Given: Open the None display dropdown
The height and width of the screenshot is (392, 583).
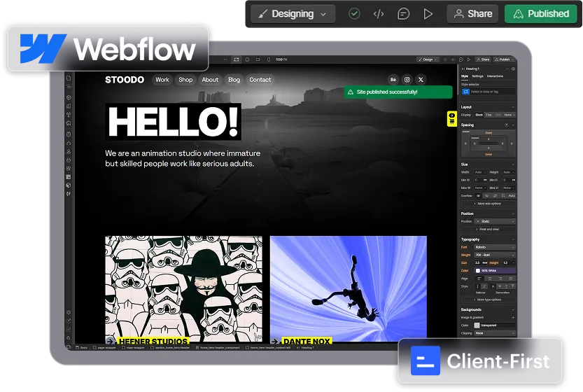Looking at the screenshot, I should (x=510, y=115).
